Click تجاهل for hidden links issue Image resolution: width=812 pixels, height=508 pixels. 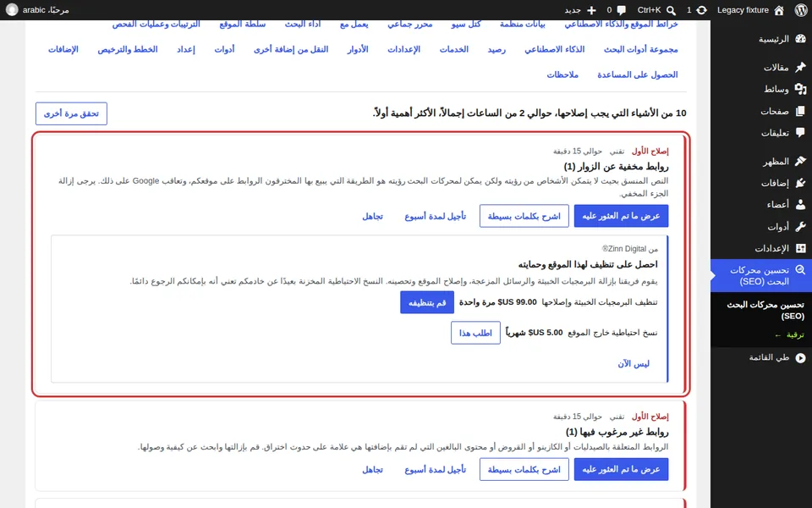pyautogui.click(x=372, y=216)
